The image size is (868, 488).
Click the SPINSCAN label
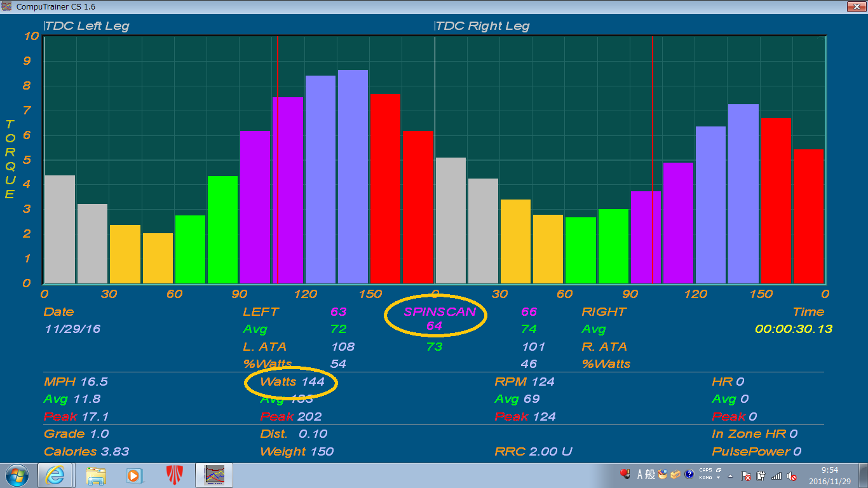(x=440, y=312)
